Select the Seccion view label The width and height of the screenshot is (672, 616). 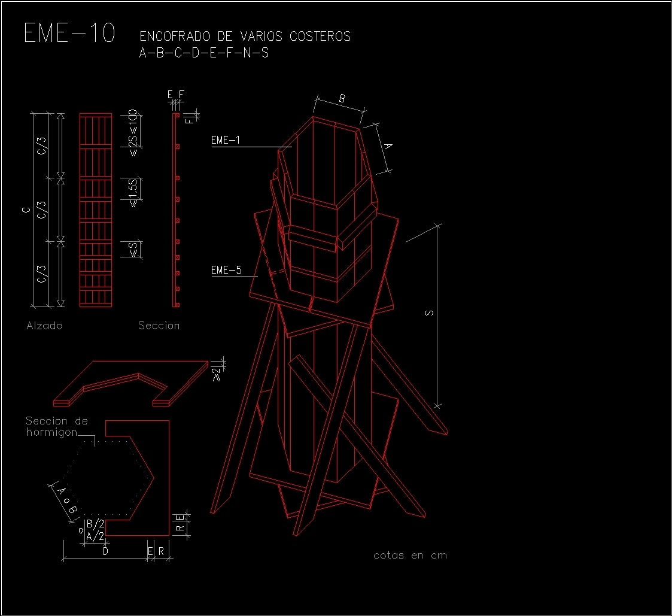[159, 325]
